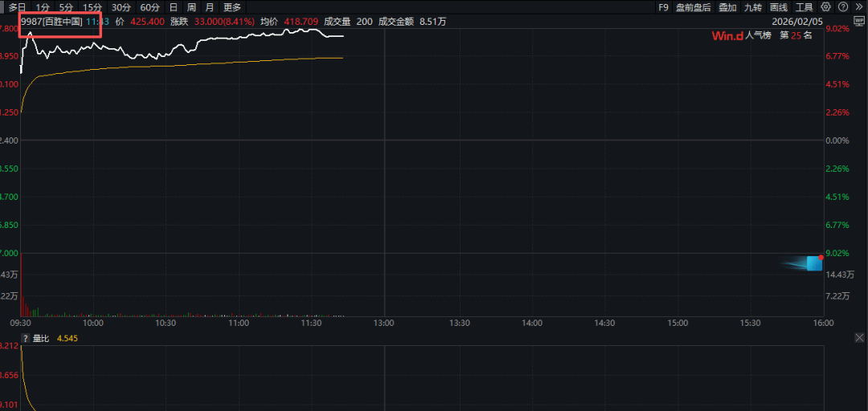
Task: Open help for 量比 indicator
Action: click(x=25, y=339)
